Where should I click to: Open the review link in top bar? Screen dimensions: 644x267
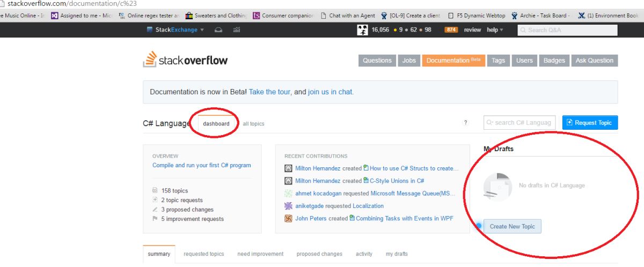(472, 30)
